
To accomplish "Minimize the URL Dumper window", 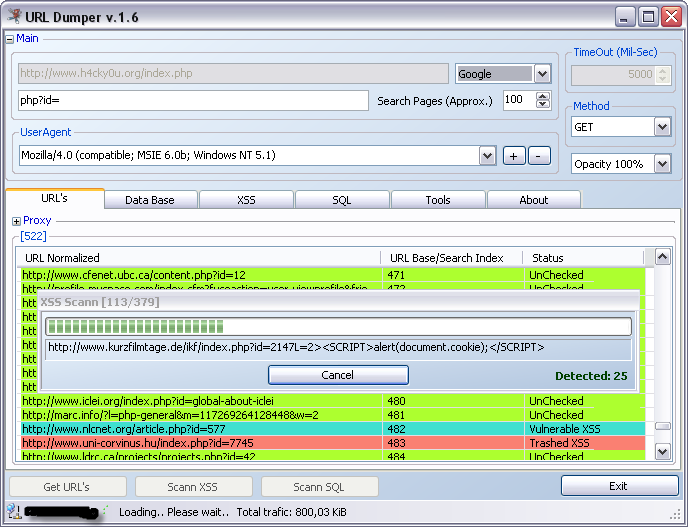I will [625, 17].
